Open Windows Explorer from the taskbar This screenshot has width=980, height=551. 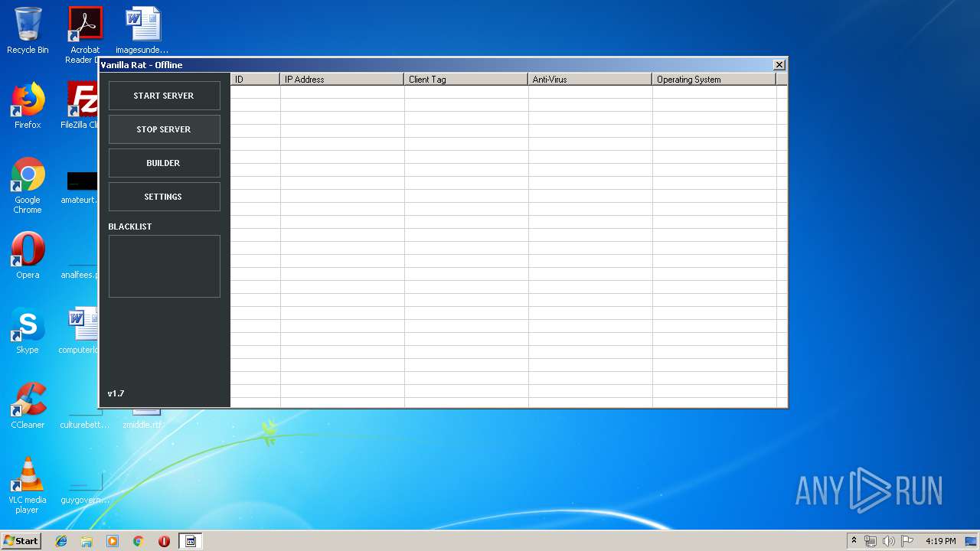[87, 541]
